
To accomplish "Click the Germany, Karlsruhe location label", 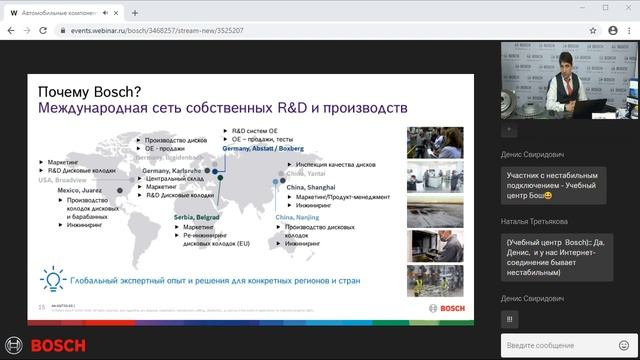I will click(x=171, y=171).
